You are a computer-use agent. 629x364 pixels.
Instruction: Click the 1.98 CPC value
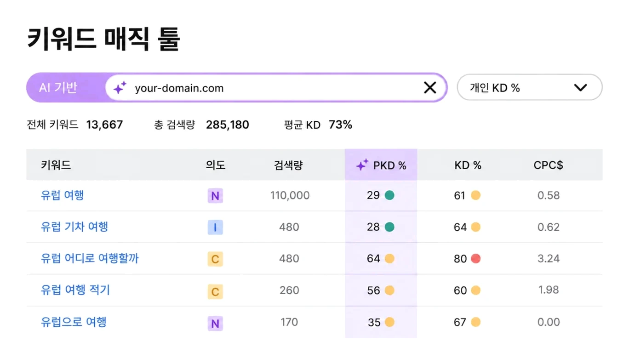(549, 290)
